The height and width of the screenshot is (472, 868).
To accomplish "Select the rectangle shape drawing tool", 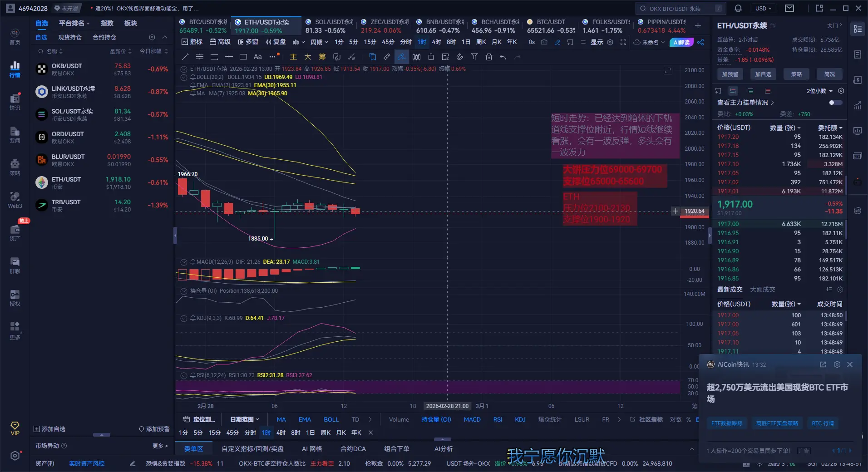I will tap(243, 57).
